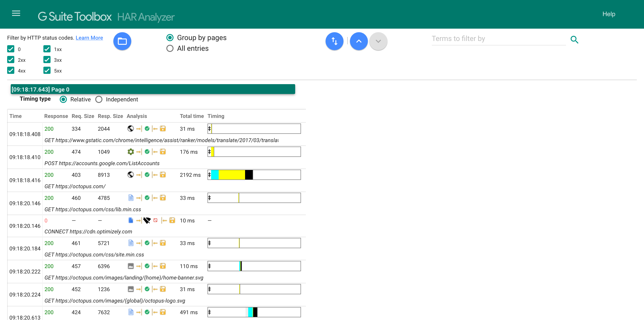644x320 pixels.
Task: Click the image icon in the home-banner.svg row
Action: pos(131,266)
